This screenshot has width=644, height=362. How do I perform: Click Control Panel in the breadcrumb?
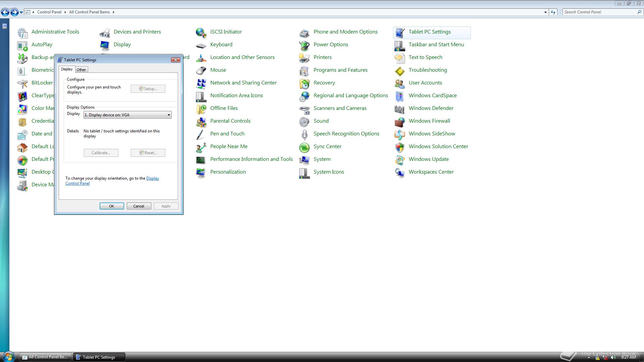click(x=49, y=12)
